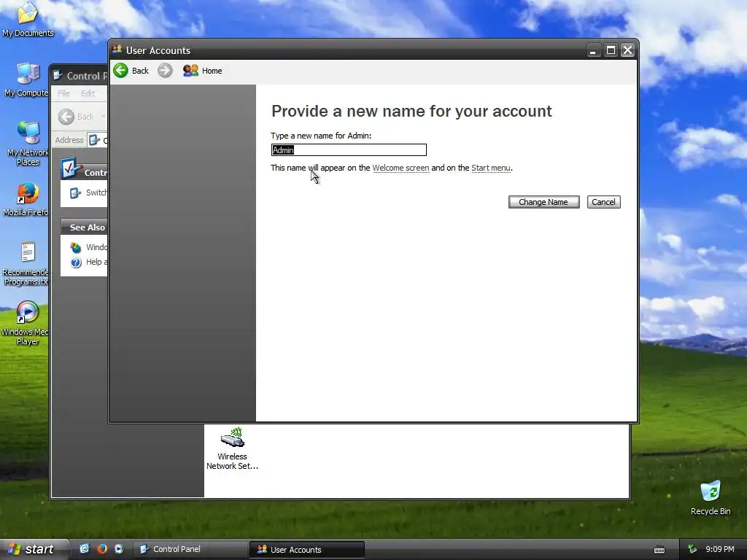Switch to Control Panel taskbar button

point(190,549)
